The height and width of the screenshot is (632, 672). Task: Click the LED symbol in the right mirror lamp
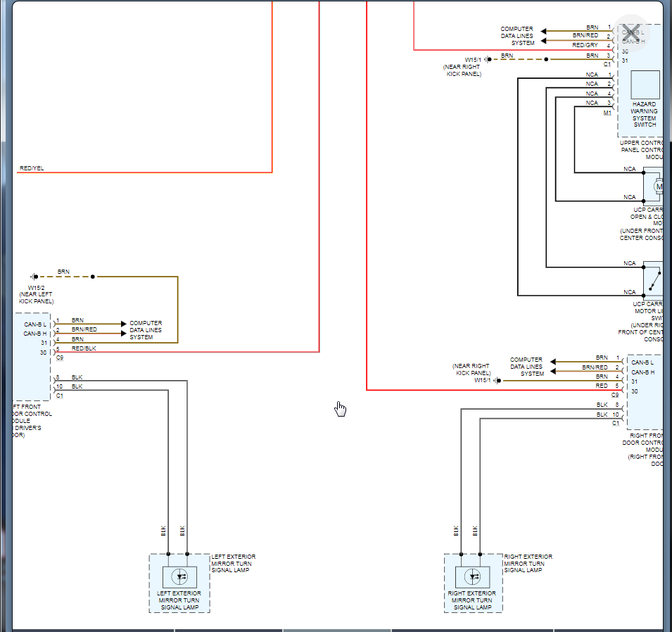click(x=472, y=576)
